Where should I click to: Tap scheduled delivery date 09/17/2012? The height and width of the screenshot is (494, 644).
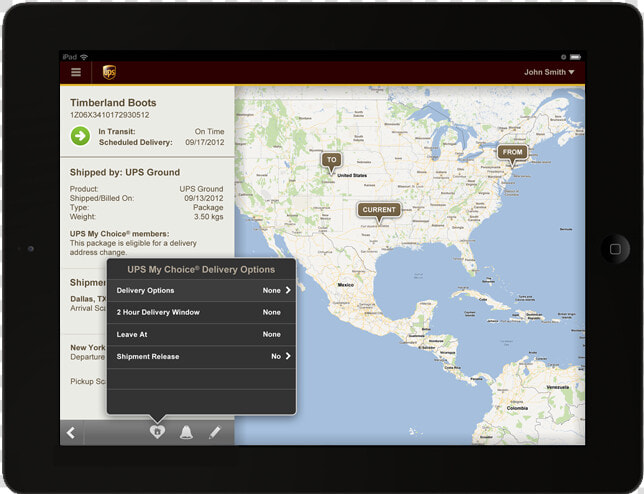point(205,142)
